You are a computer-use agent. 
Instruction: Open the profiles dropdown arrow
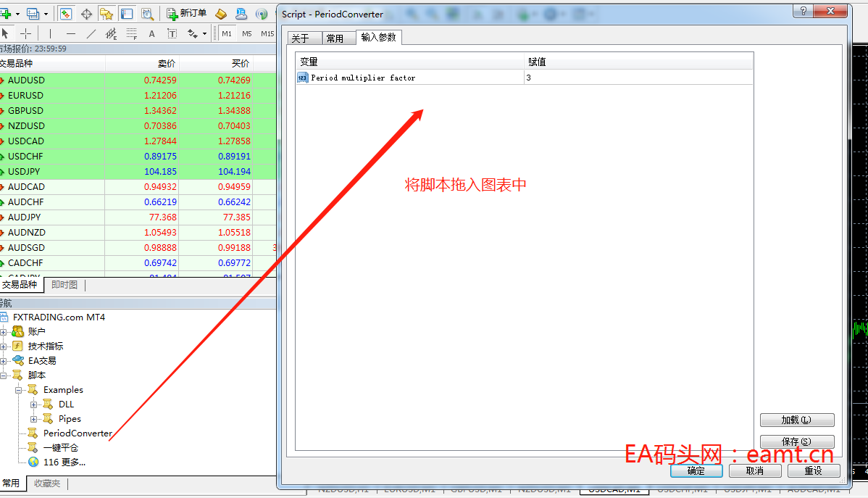click(x=46, y=14)
